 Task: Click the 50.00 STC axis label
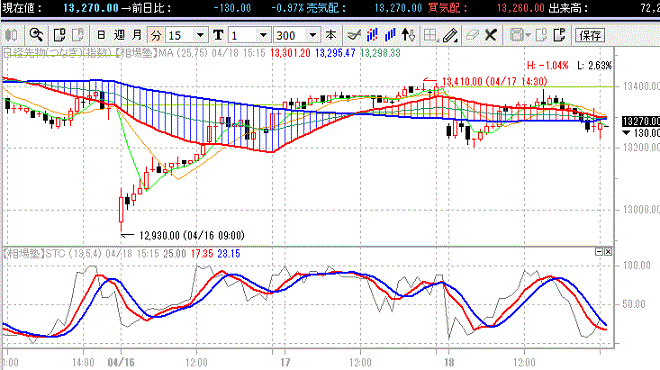tap(634, 304)
